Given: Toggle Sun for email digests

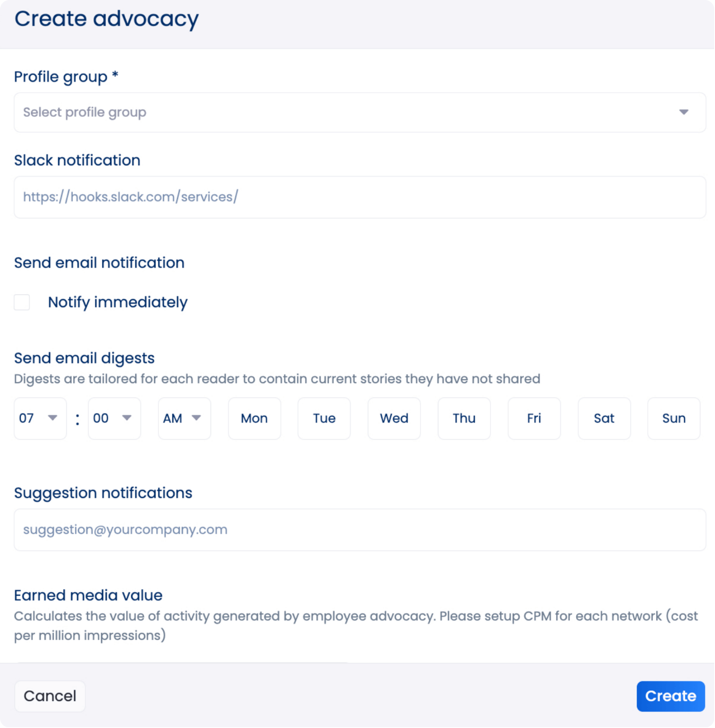Looking at the screenshot, I should 674,418.
